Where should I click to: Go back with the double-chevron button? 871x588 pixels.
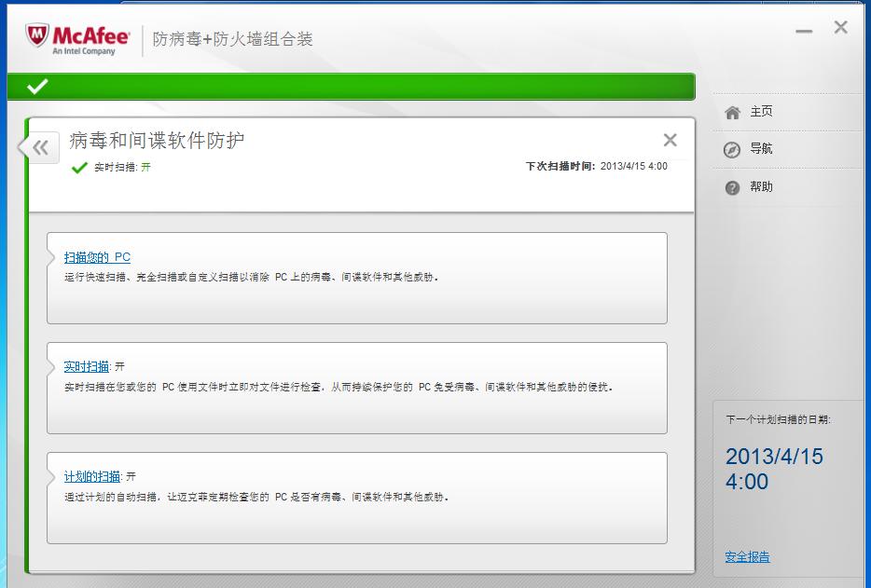pos(40,147)
